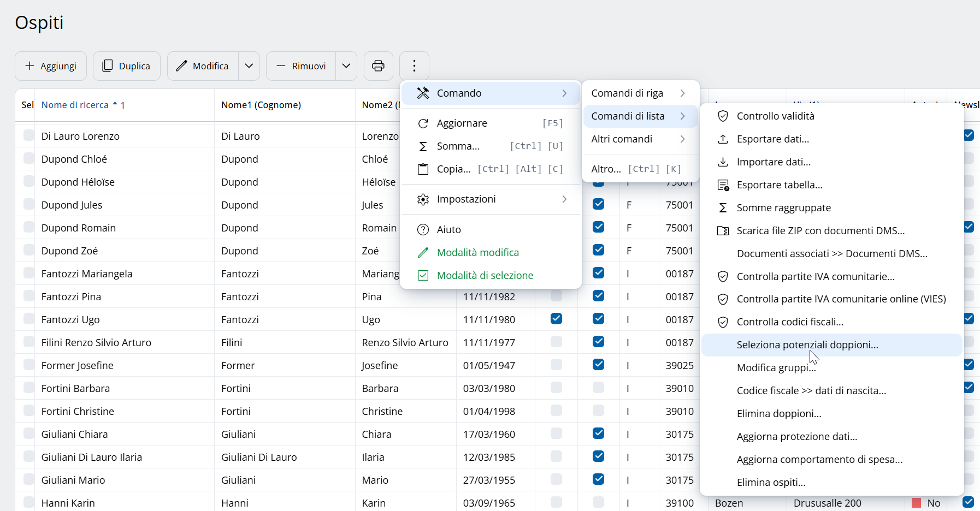Choose Documenti associati >> Documenti DMS entry
Screen dimensions: 980x511
coord(831,254)
